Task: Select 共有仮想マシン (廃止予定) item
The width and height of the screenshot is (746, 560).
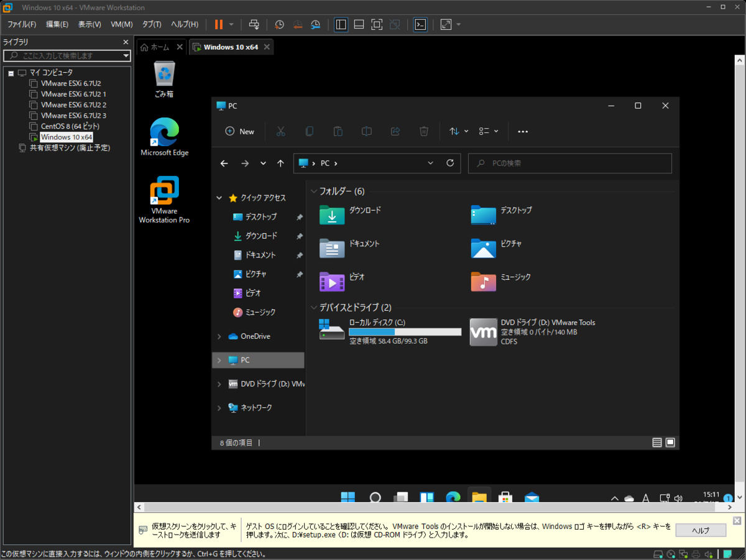Action: (x=70, y=148)
